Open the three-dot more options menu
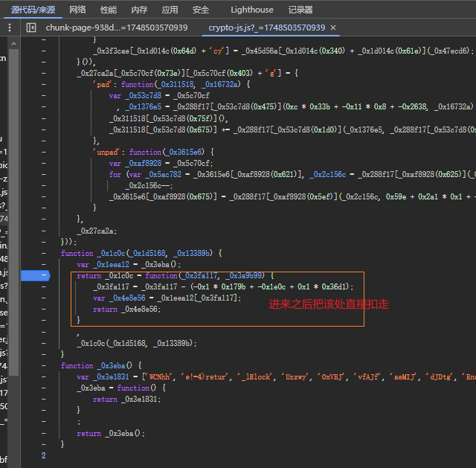This screenshot has width=476, height=468. point(10,28)
